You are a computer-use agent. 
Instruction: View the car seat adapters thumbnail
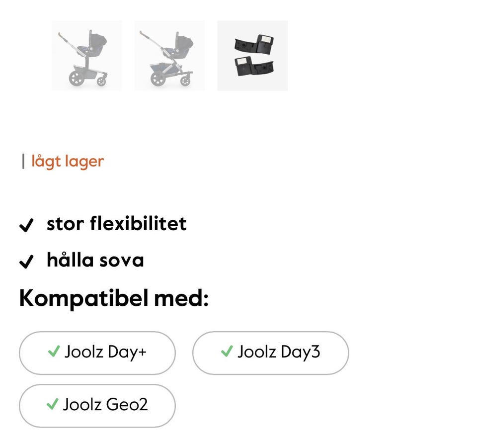(252, 56)
